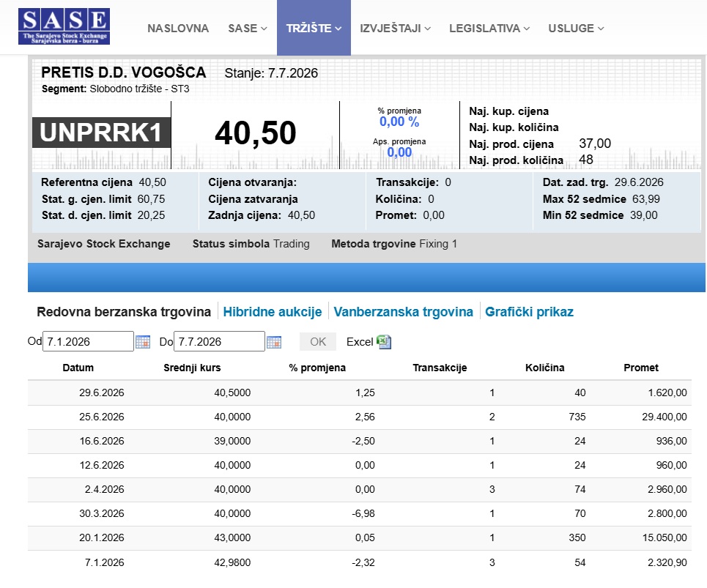Click the Sarajevo Stock Exchange footer label
Viewport: 707px width, 588px height.
pos(104,244)
